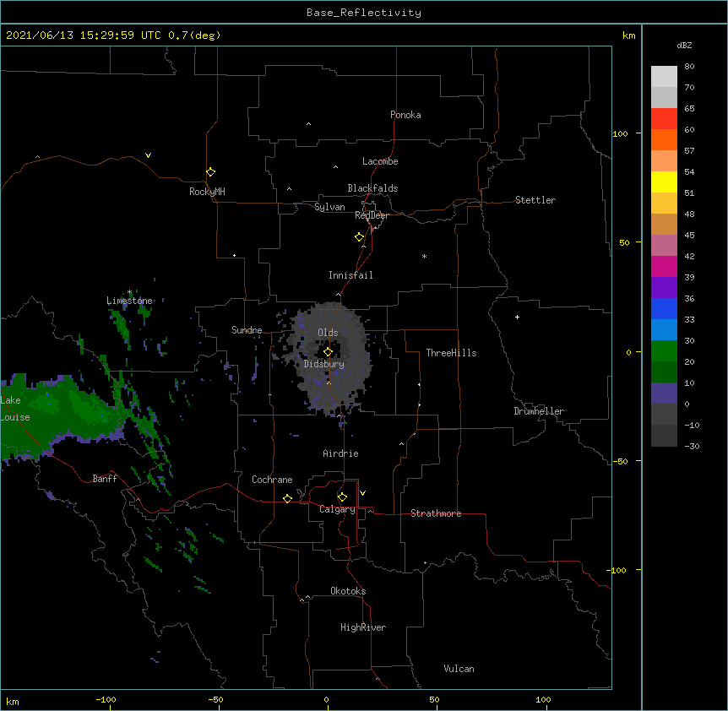This screenshot has width=728, height=711.
Task: Click the white asterisk above Limestone label
Action: point(129,292)
